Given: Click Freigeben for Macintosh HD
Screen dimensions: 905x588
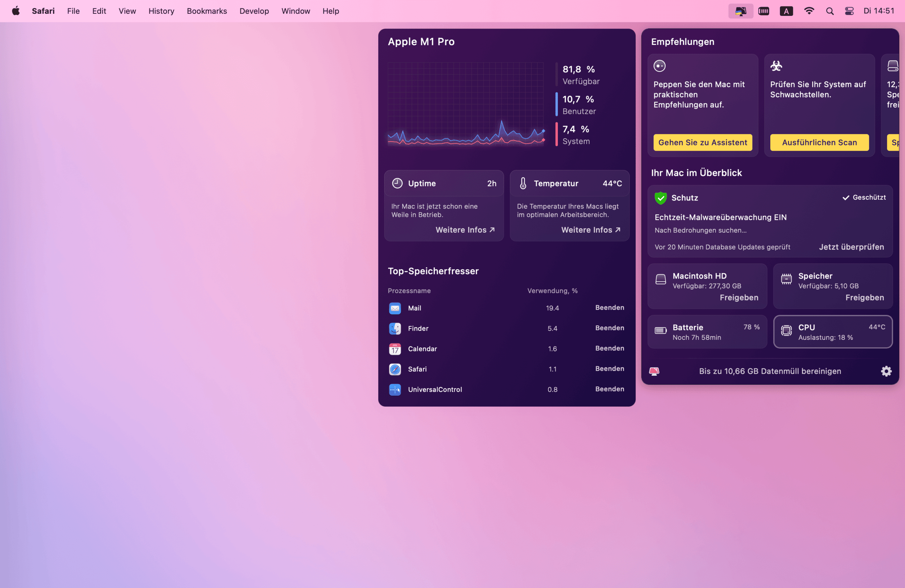Looking at the screenshot, I should tap(739, 297).
